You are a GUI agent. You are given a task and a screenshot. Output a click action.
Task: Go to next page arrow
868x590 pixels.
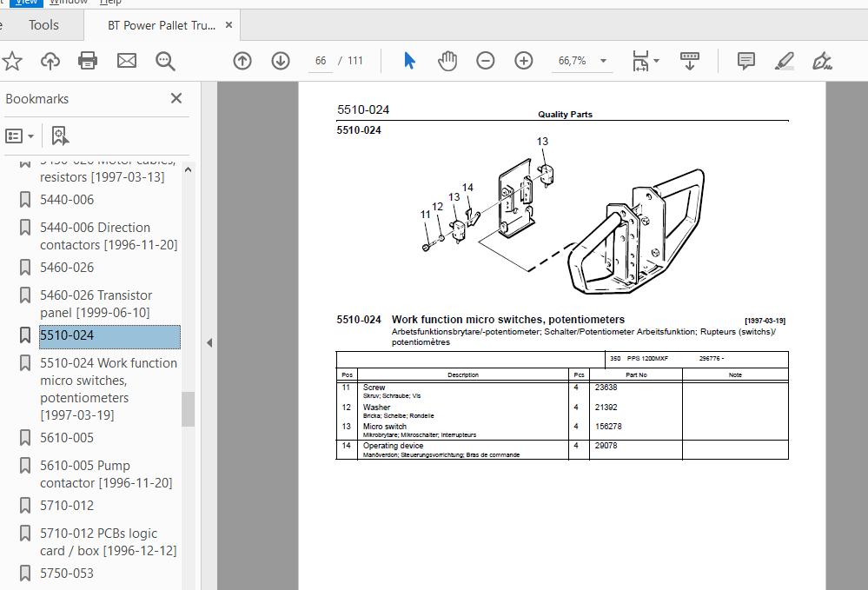point(281,60)
